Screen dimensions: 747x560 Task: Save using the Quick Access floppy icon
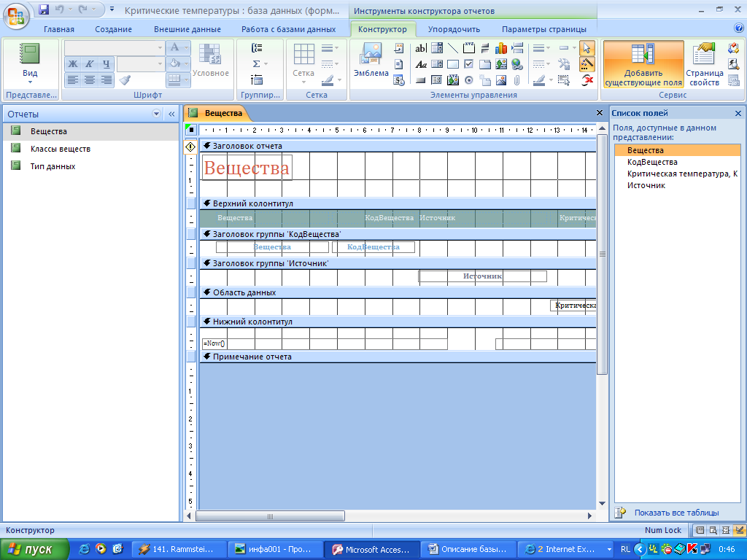pos(44,9)
